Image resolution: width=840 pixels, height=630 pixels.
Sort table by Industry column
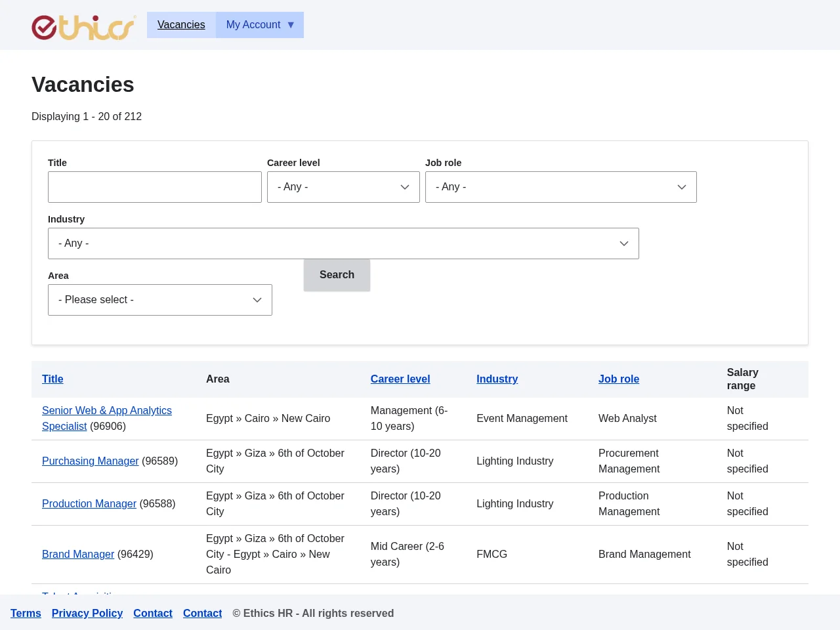(x=497, y=379)
